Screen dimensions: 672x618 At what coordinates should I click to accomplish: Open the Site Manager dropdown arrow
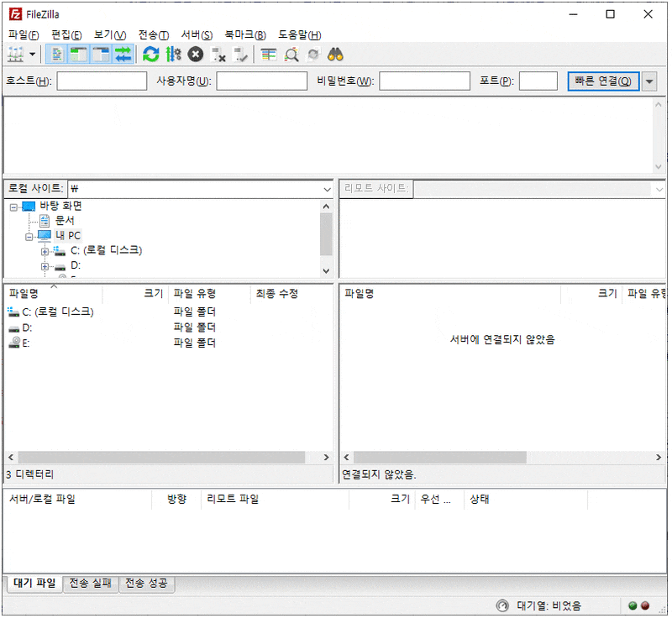point(32,55)
